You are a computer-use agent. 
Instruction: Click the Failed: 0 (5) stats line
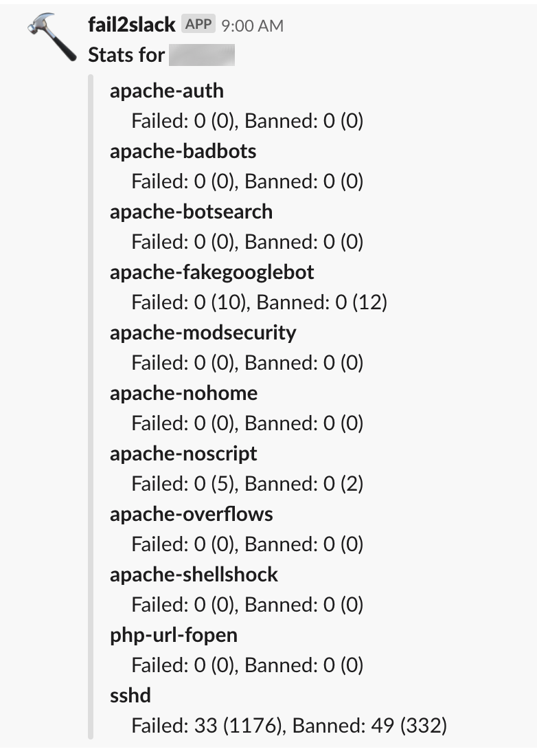(247, 484)
